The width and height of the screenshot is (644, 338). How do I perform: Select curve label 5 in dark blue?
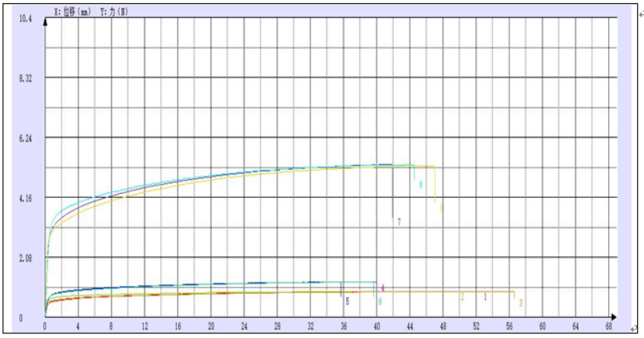347,301
